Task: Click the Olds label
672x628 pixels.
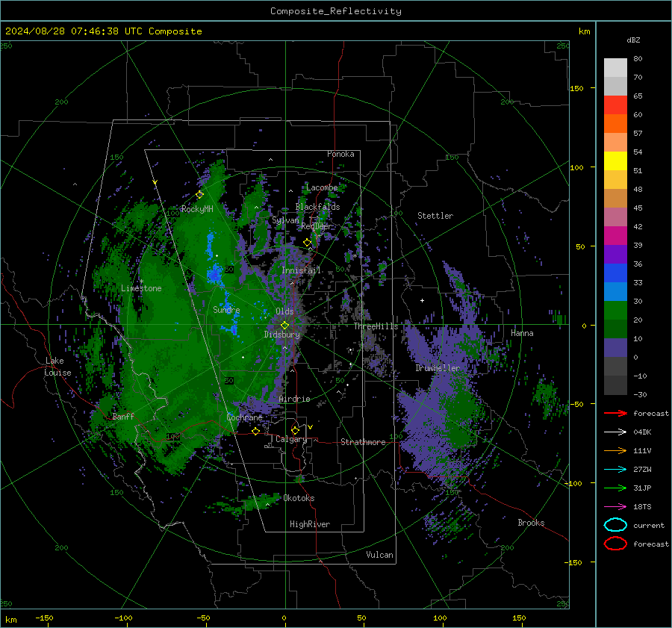Action: (x=284, y=311)
